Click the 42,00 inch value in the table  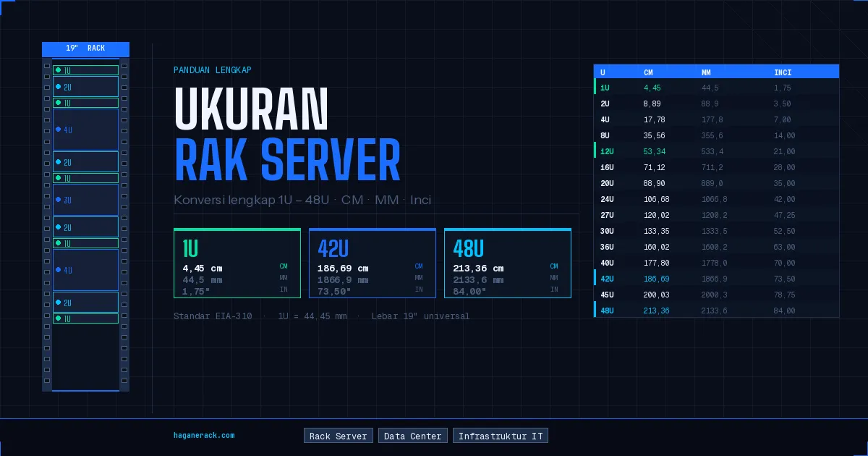(x=784, y=199)
